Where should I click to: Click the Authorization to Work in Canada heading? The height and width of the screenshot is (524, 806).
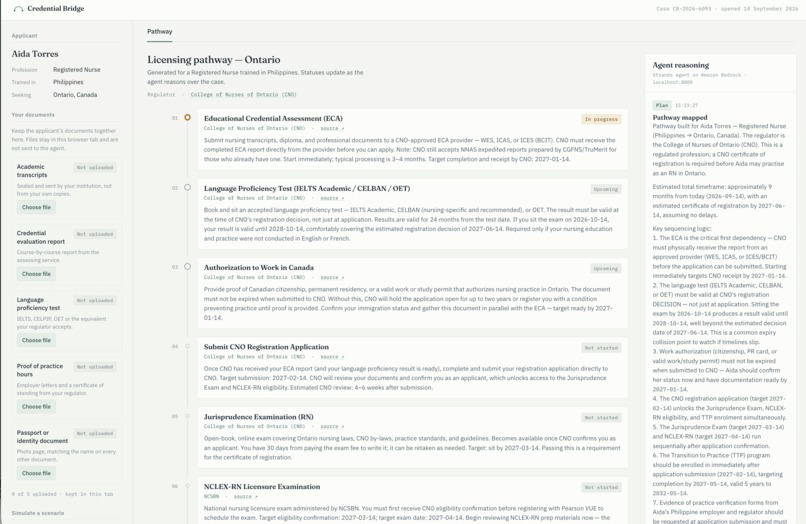[x=259, y=267]
